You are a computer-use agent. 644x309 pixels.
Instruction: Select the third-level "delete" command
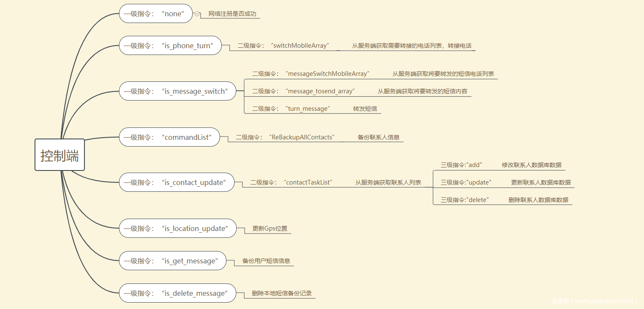(465, 200)
